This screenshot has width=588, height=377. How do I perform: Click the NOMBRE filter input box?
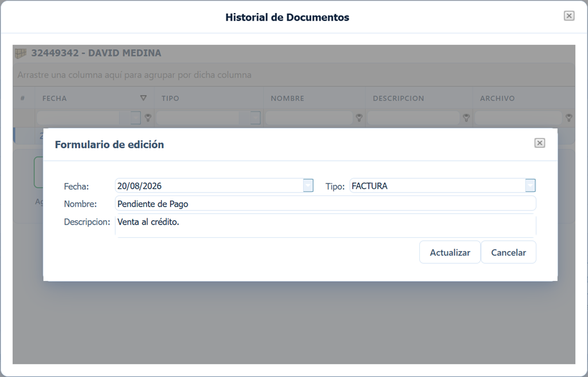click(309, 118)
